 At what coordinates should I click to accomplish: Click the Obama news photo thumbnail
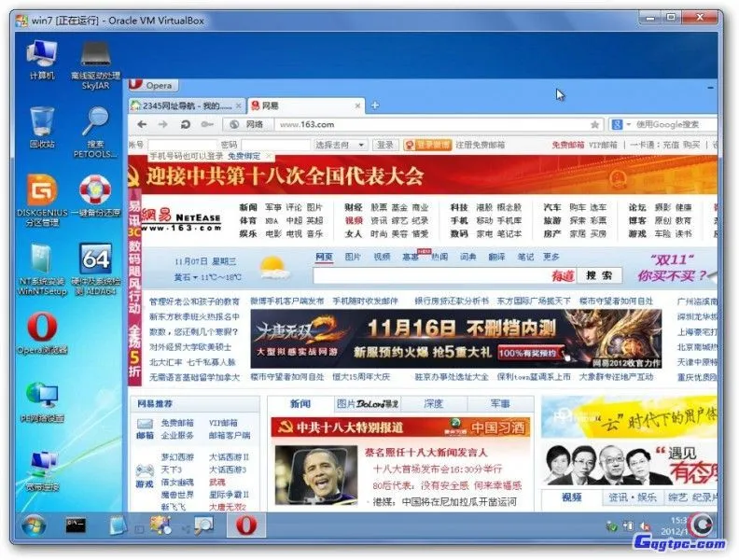tap(316, 476)
